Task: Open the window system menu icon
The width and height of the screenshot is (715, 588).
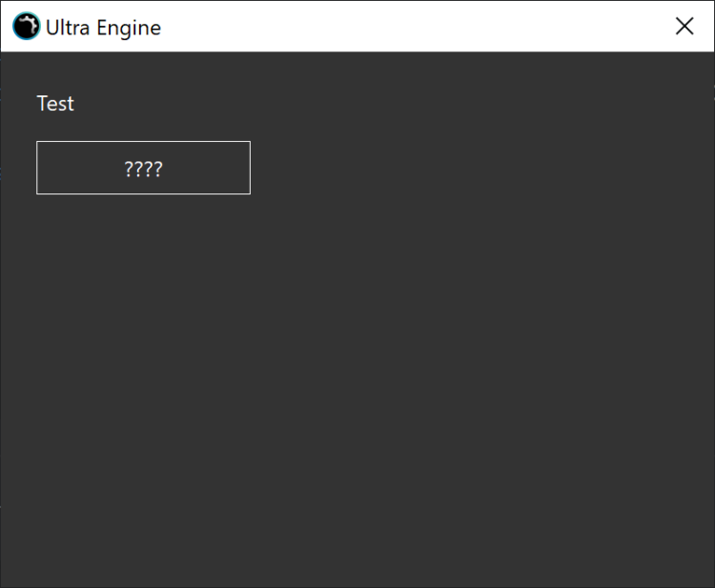Action: click(27, 27)
